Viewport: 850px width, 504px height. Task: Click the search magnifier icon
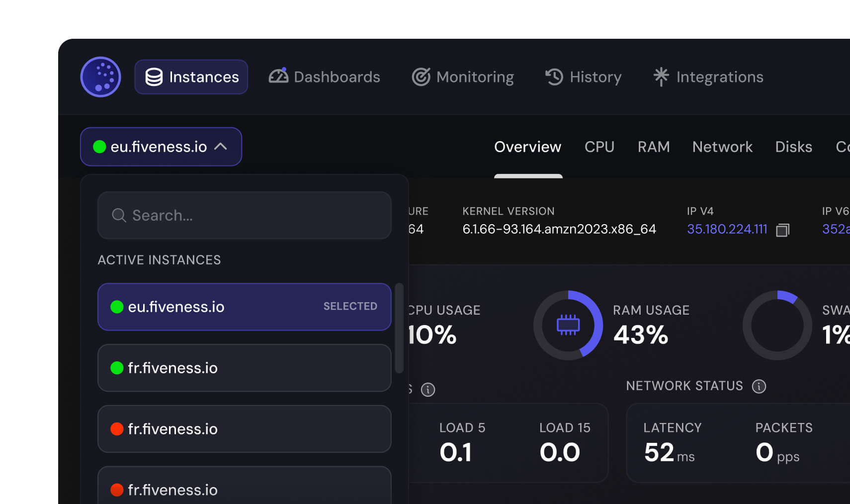click(x=119, y=215)
